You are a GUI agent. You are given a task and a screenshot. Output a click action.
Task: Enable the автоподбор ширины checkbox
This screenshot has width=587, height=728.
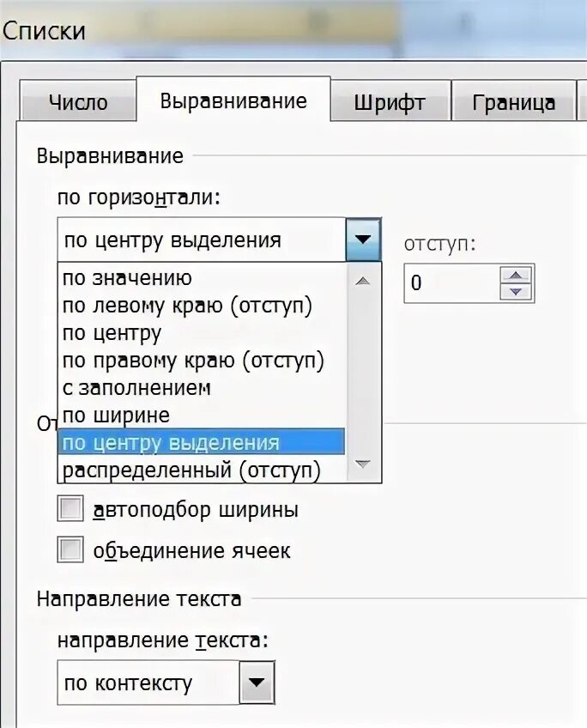pyautogui.click(x=70, y=508)
